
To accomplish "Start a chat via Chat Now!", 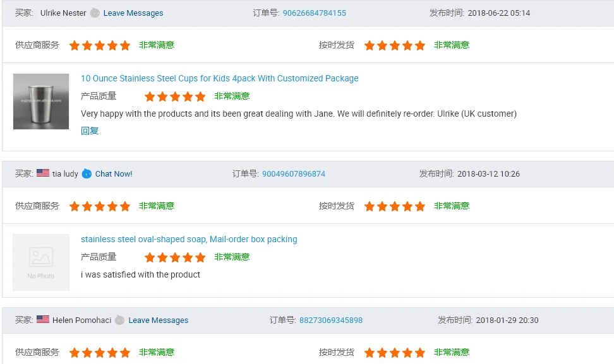I will pyautogui.click(x=114, y=173).
